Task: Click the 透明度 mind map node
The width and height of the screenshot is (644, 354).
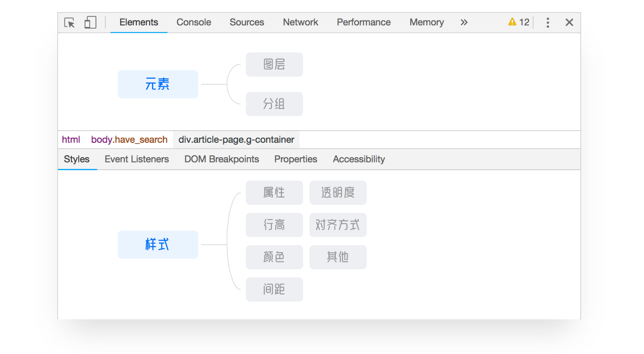Action: click(338, 193)
